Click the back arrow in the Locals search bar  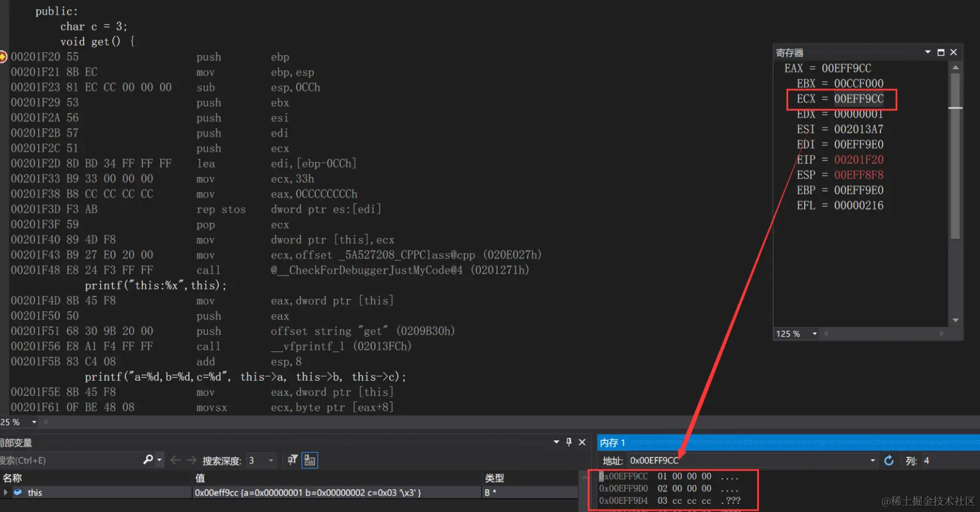(x=175, y=460)
